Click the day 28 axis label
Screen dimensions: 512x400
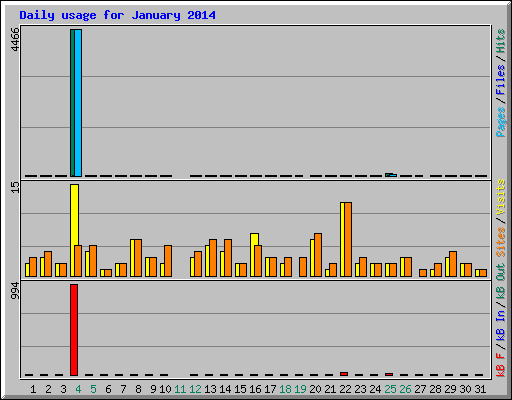click(x=435, y=389)
